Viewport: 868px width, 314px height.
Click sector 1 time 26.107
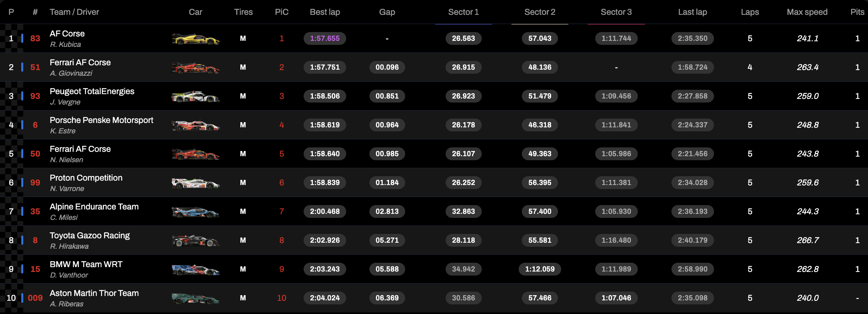[463, 154]
